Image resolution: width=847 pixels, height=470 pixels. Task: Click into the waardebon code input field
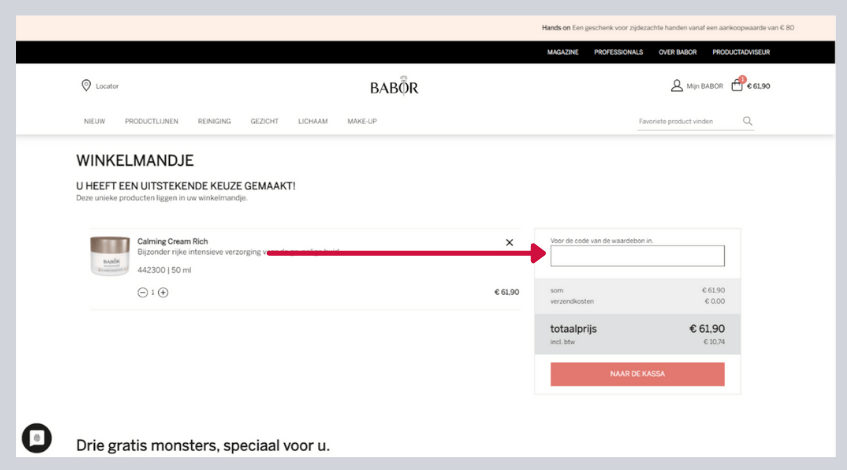pos(637,256)
